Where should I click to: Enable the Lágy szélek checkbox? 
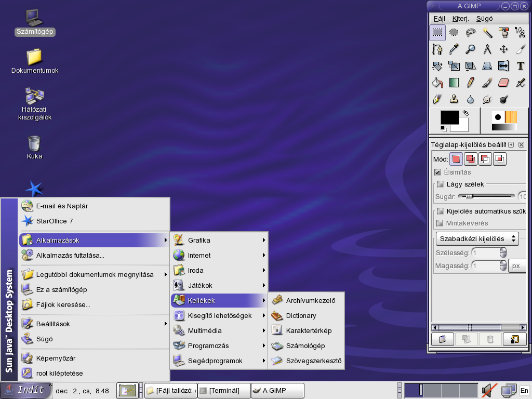tap(441, 184)
